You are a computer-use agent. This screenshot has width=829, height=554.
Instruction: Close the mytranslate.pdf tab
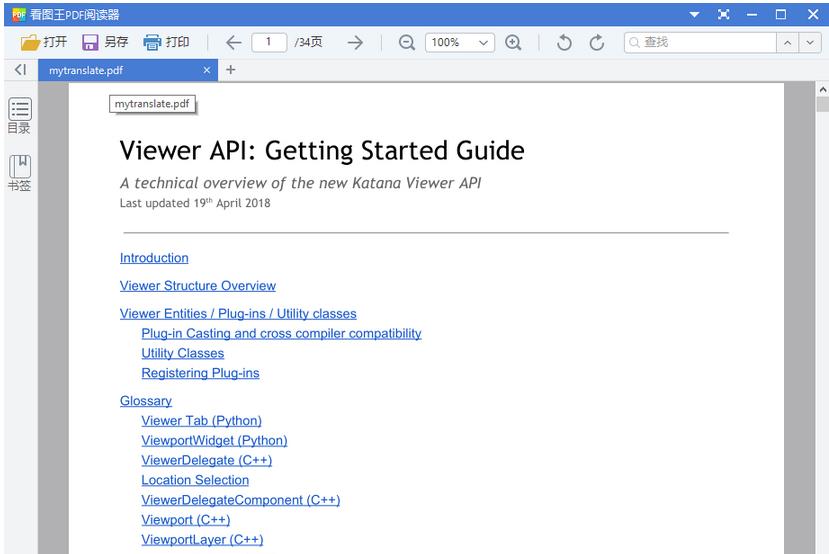[x=207, y=70]
